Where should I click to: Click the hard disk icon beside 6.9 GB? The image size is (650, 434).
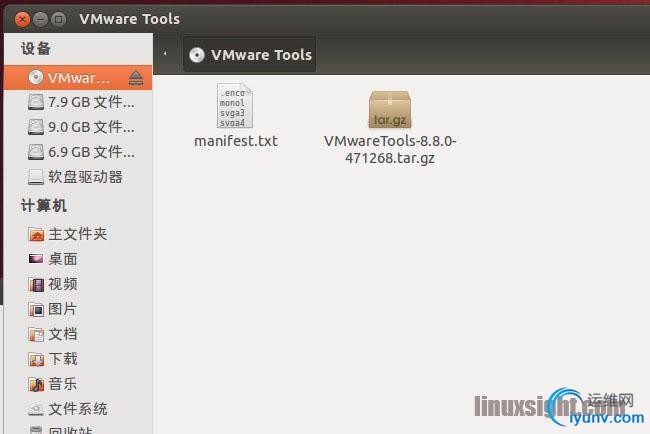pos(36,152)
